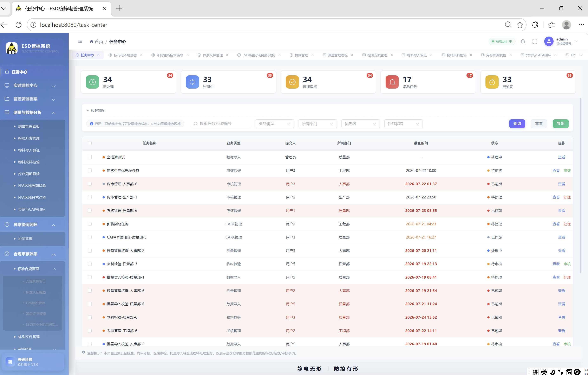The image size is (588, 375).
Task: Click the browser profile icon
Action: [x=566, y=25]
